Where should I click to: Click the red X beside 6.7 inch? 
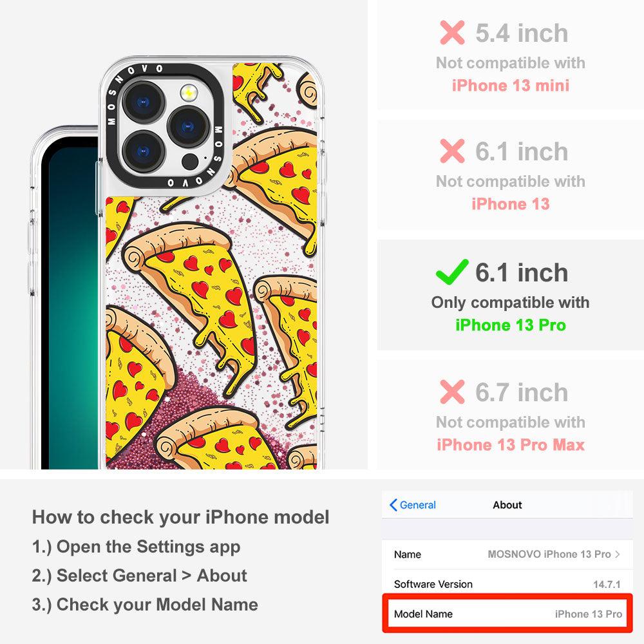[452, 392]
